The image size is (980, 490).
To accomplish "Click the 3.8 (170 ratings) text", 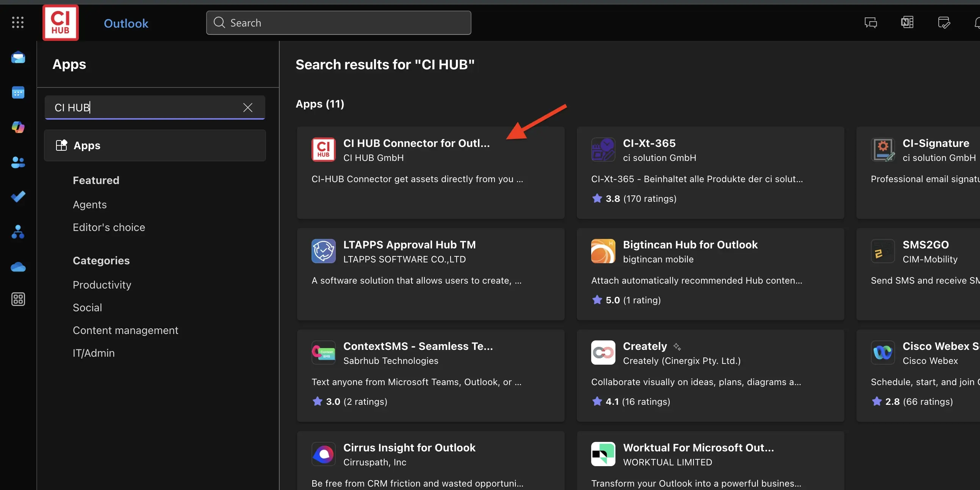I will pos(641,198).
